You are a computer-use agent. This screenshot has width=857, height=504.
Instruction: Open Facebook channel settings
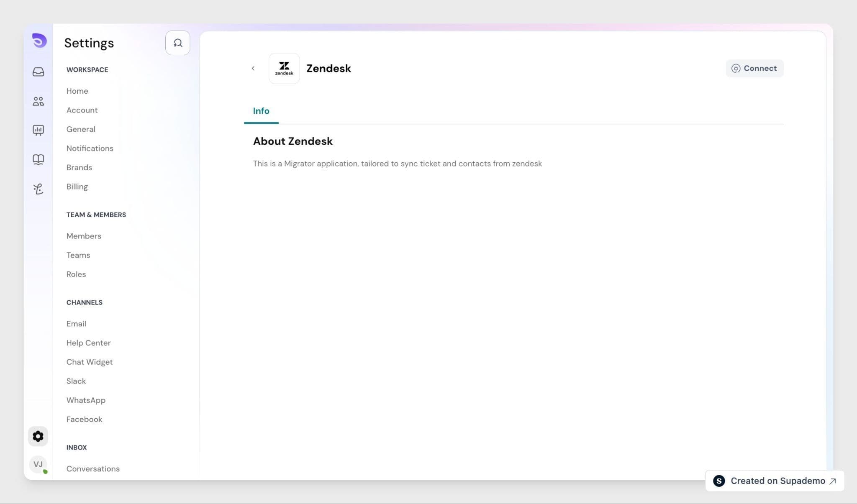[x=84, y=419]
